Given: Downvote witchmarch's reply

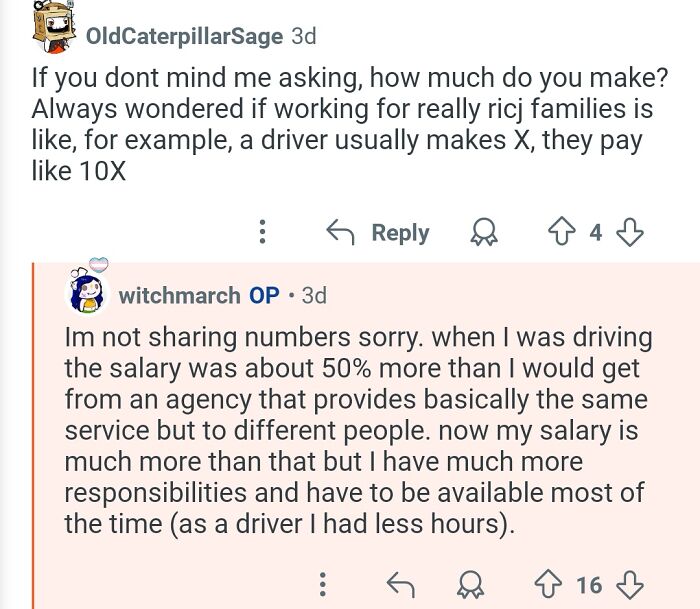Looking at the screenshot, I should tap(628, 584).
